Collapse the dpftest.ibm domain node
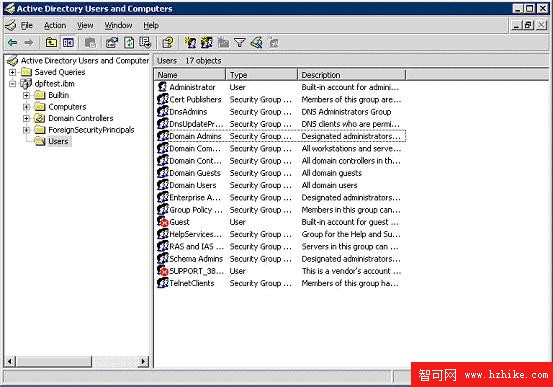 tap(13, 84)
